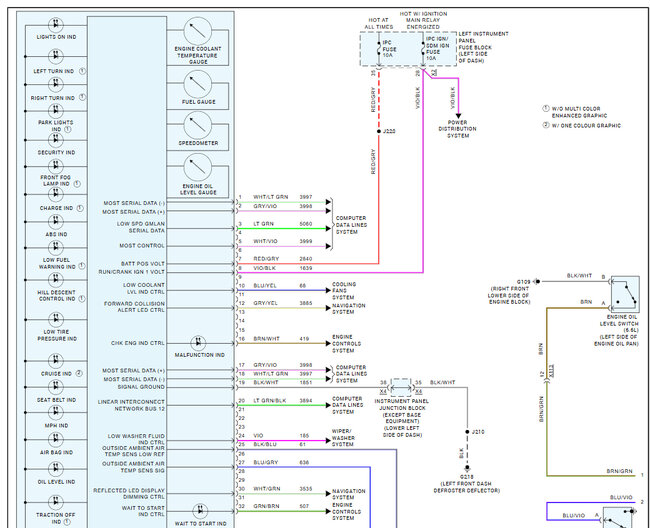The height and width of the screenshot is (528, 650).
Task: Click the 'WHT/LT GRN' label at pin 1
Action: (x=270, y=197)
